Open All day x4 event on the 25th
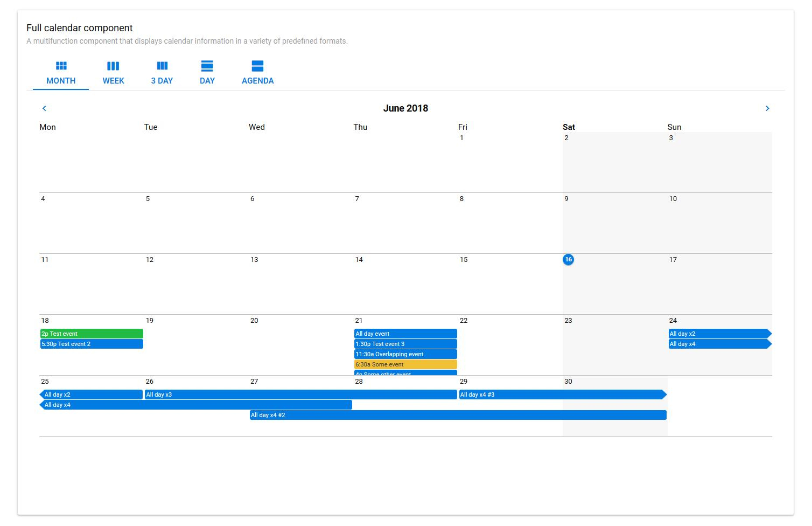Image resolution: width=812 pixels, height=526 pixels. click(196, 405)
